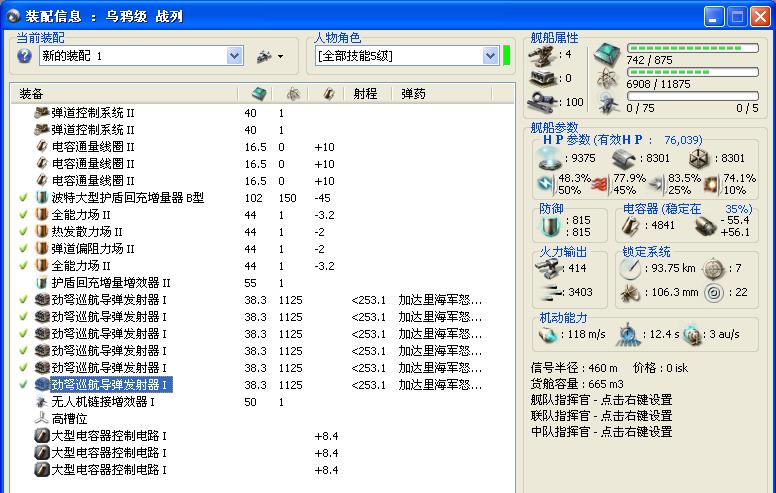The height and width of the screenshot is (493, 776).
Task: Toggle checkmark on 热发散力场 II
Action: pyautogui.click(x=23, y=232)
